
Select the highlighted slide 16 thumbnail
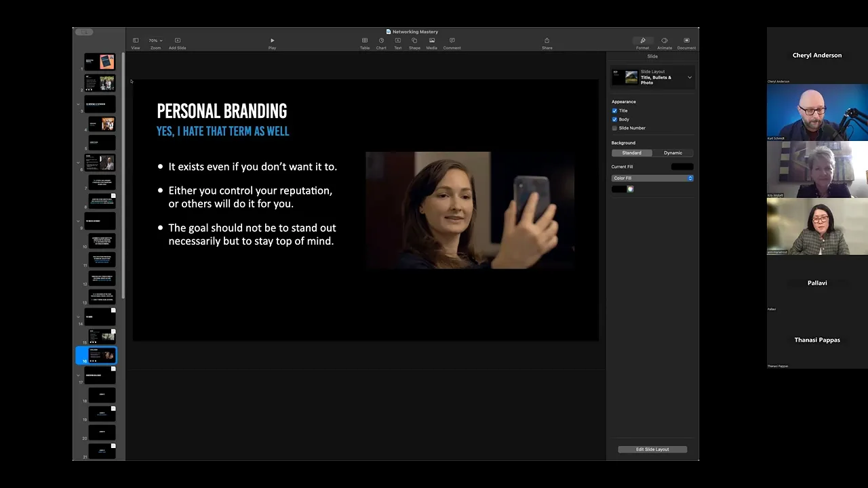pos(102,355)
